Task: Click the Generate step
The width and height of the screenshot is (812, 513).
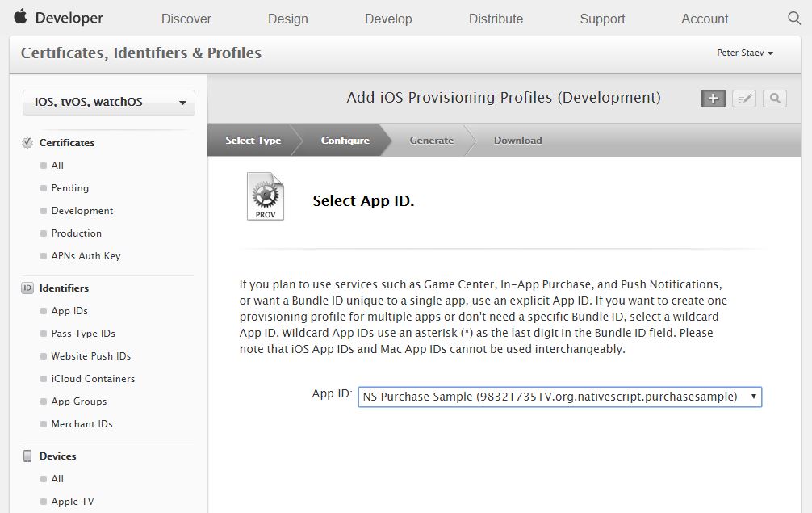Action: click(x=431, y=141)
